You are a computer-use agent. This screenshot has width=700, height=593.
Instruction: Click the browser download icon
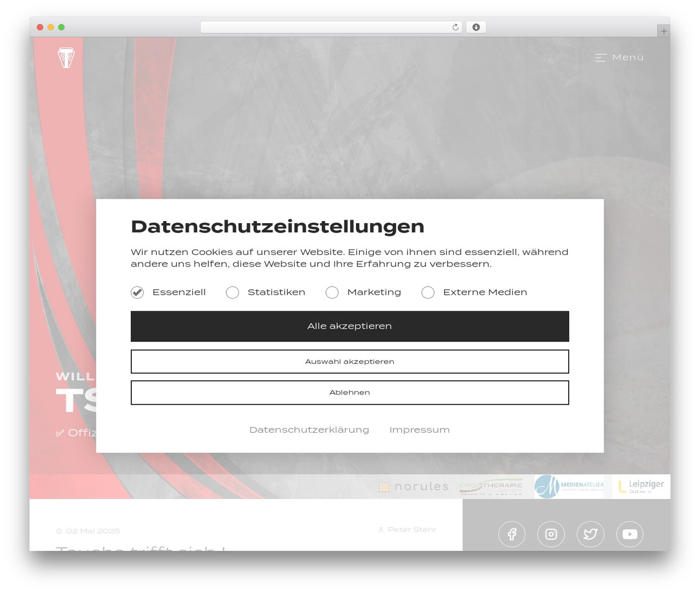(476, 27)
